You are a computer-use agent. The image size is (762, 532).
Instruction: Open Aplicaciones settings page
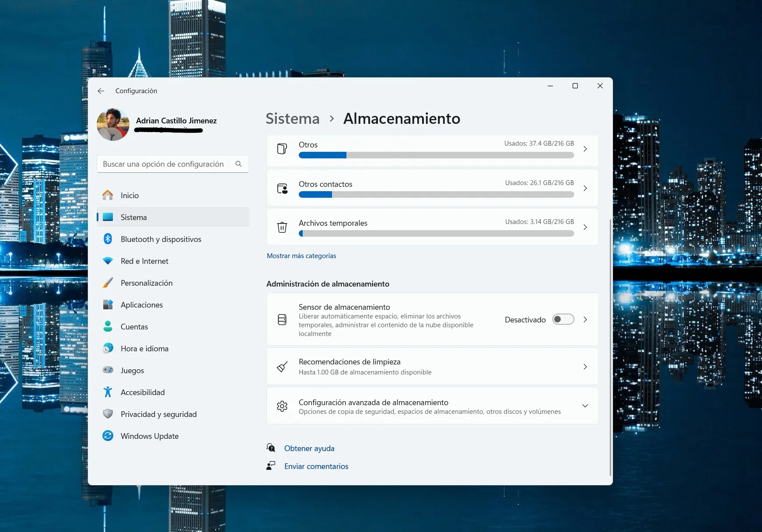[173, 304]
